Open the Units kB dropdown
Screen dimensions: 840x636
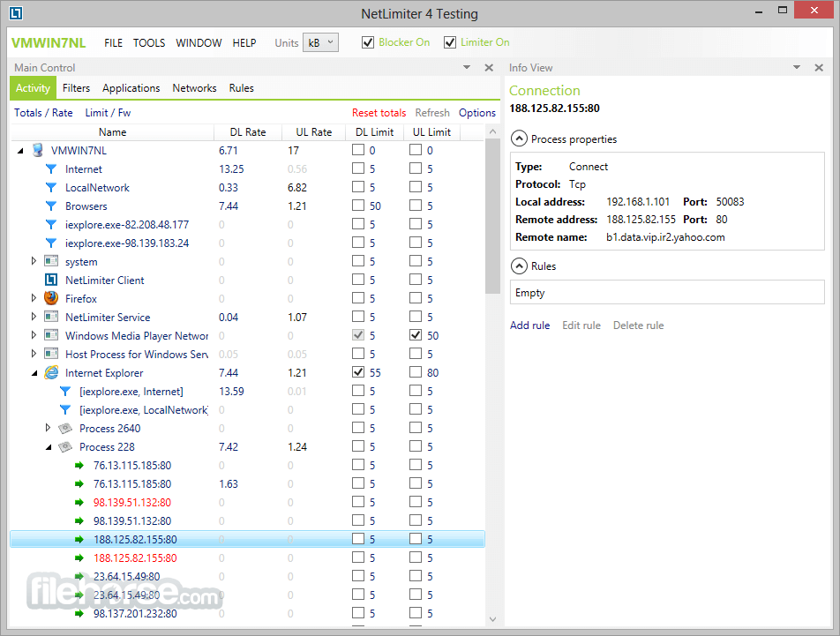point(320,42)
